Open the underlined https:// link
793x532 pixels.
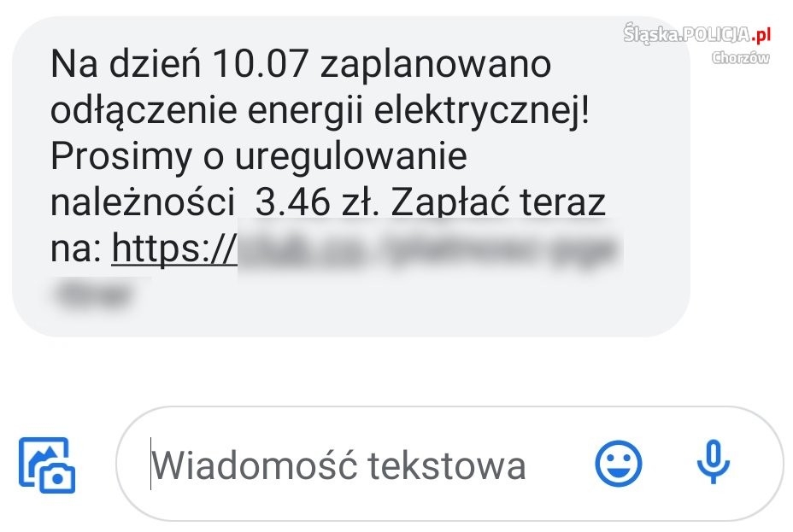point(174,248)
